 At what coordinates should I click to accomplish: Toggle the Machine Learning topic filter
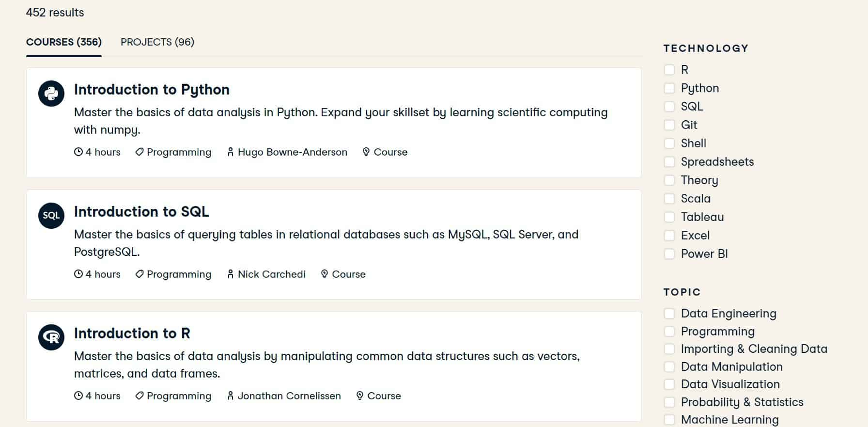pos(669,420)
